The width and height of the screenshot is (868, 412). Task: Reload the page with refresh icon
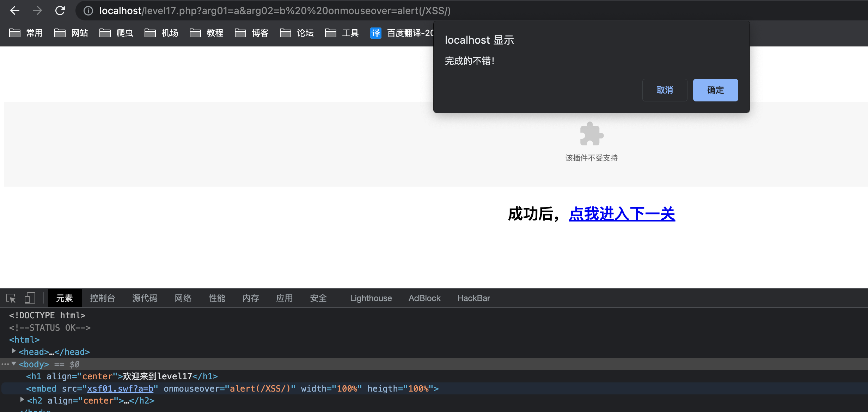coord(60,11)
